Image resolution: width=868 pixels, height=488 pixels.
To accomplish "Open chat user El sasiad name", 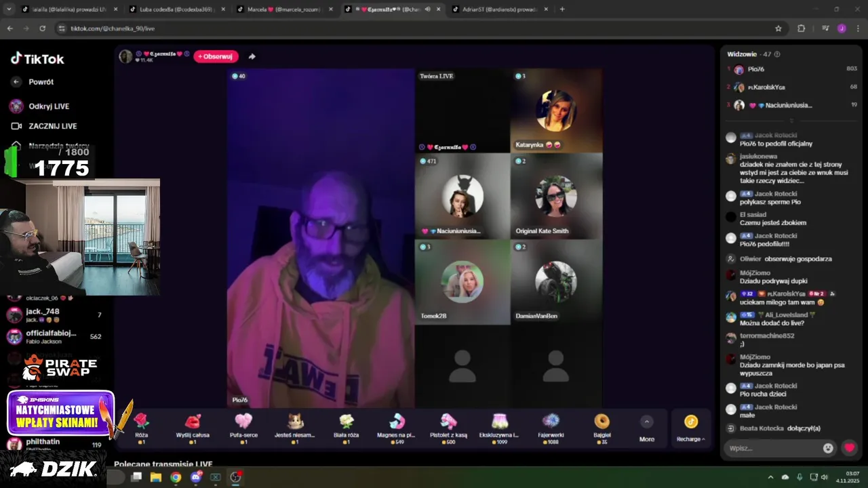I will [x=753, y=215].
